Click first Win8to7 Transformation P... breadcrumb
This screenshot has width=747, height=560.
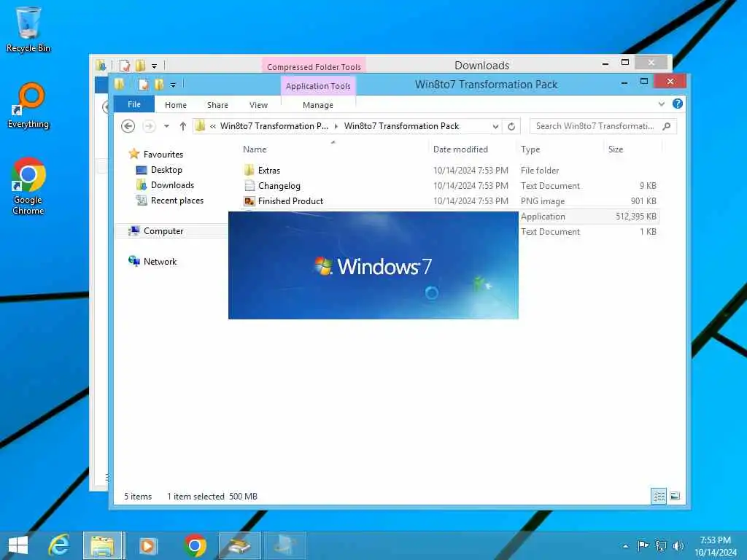[x=274, y=126]
